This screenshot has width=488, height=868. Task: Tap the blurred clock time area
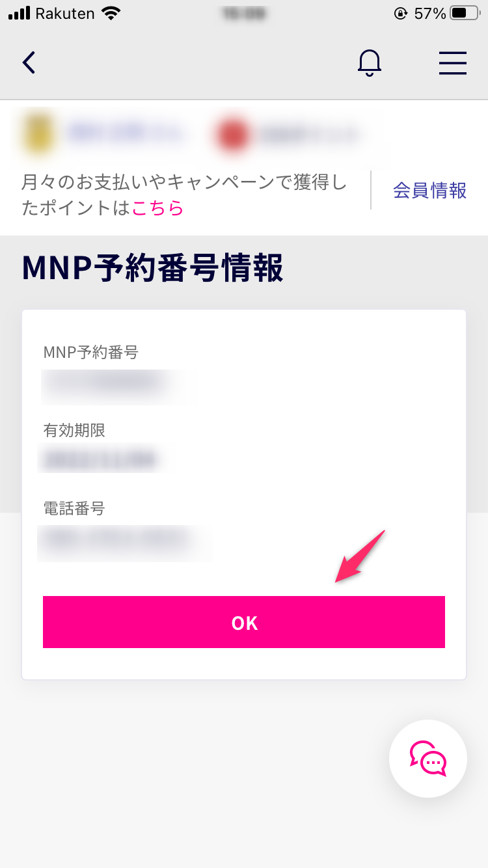(243, 12)
